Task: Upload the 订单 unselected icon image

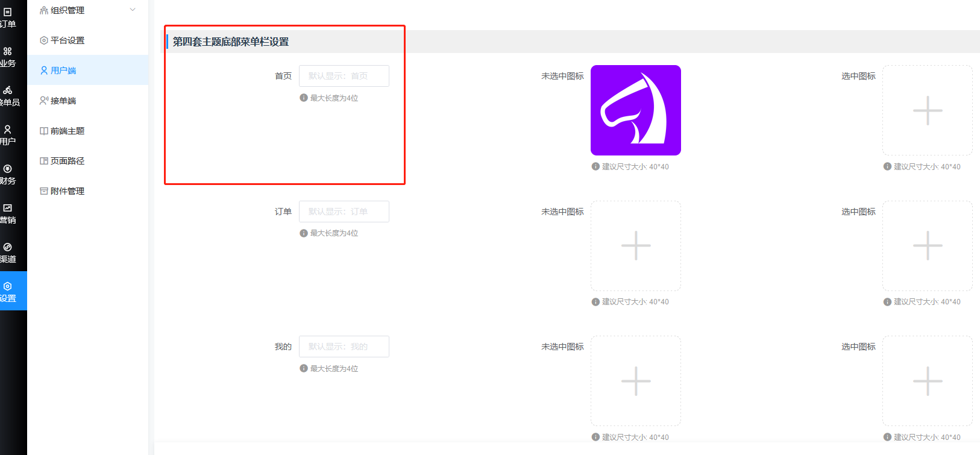Action: point(635,246)
